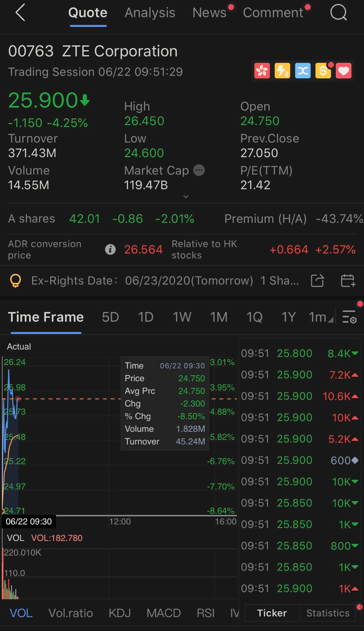Image resolution: width=364 pixels, height=631 pixels.
Task: Tap the Hong Kong flower badge icon
Action: click(262, 71)
